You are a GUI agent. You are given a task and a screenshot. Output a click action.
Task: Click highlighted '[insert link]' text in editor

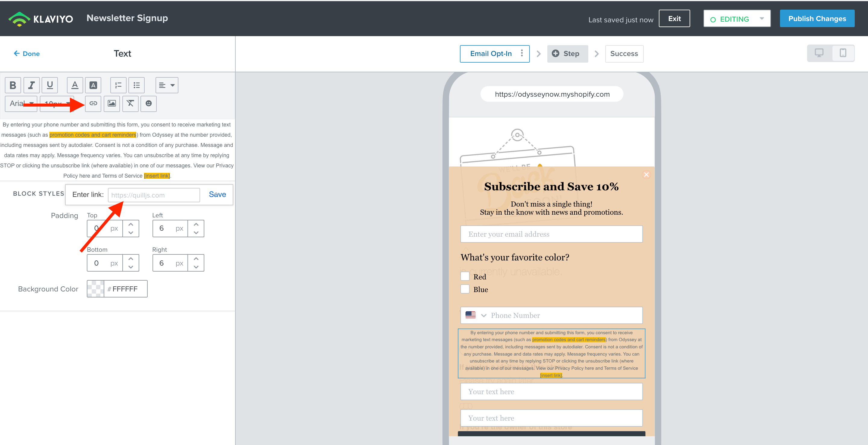157,176
